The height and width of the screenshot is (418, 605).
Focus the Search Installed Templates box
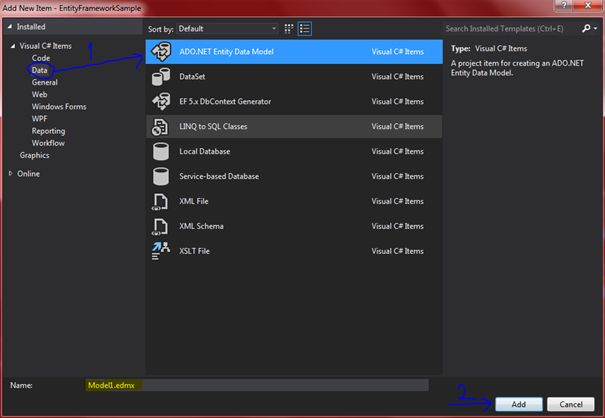511,29
